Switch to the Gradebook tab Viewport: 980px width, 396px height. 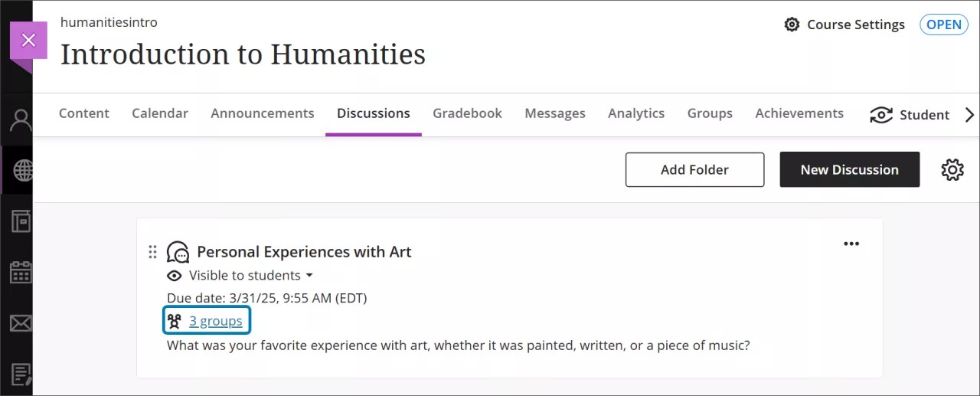pos(467,113)
